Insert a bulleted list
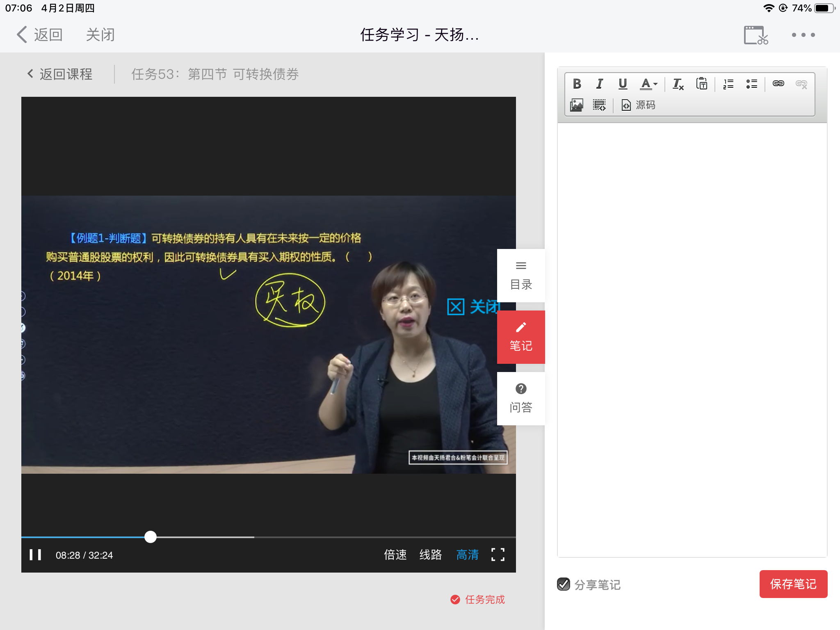The height and width of the screenshot is (630, 840). pyautogui.click(x=751, y=84)
